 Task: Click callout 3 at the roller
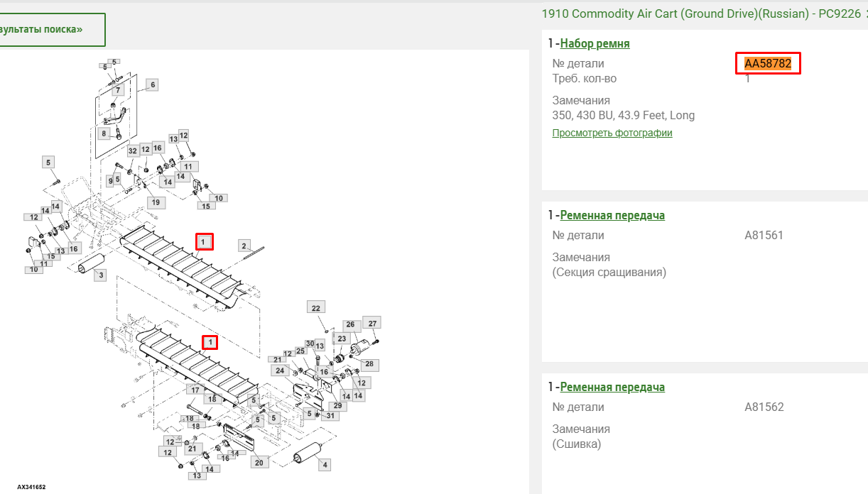pyautogui.click(x=100, y=275)
